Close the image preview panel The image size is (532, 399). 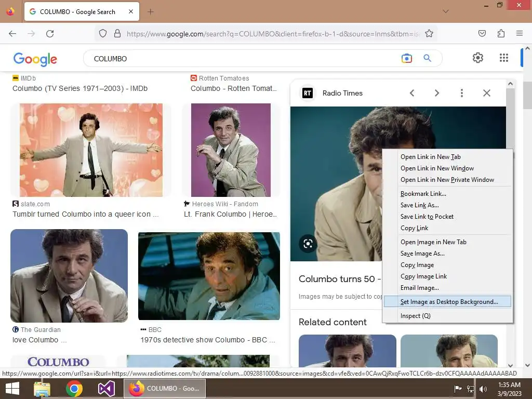click(486, 93)
